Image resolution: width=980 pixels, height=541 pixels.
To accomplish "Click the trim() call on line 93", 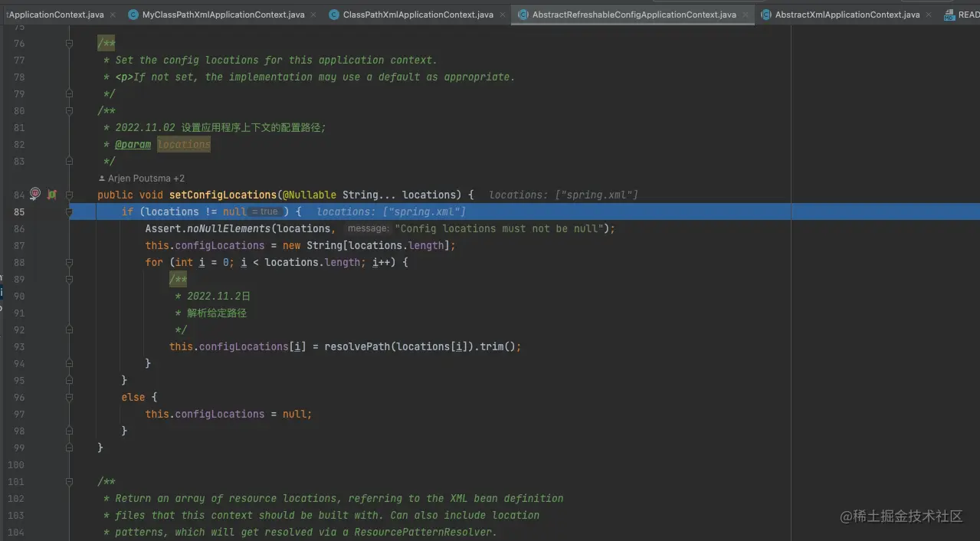I will point(498,346).
